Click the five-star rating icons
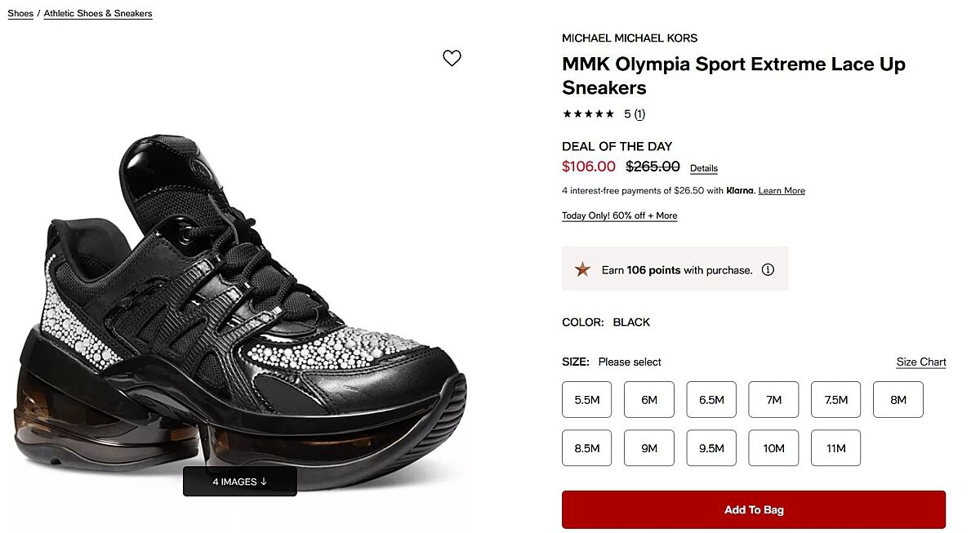Image resolution: width=980 pixels, height=533 pixels. [x=588, y=114]
